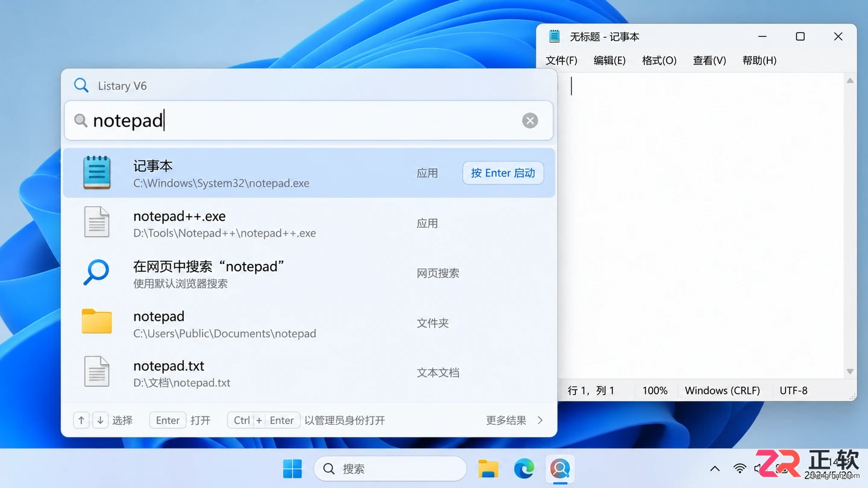Click the Notepad scrollbar down arrow
The width and height of the screenshot is (868, 488).
click(850, 372)
